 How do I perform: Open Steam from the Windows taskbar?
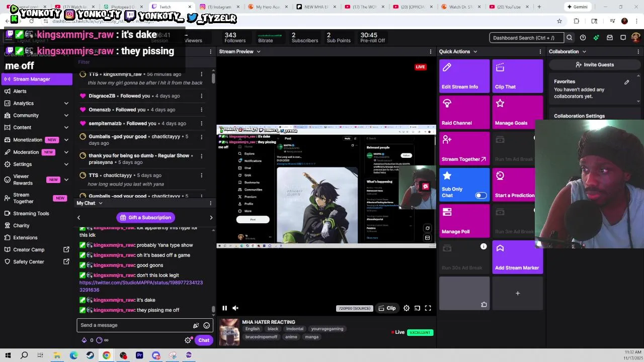(90, 355)
